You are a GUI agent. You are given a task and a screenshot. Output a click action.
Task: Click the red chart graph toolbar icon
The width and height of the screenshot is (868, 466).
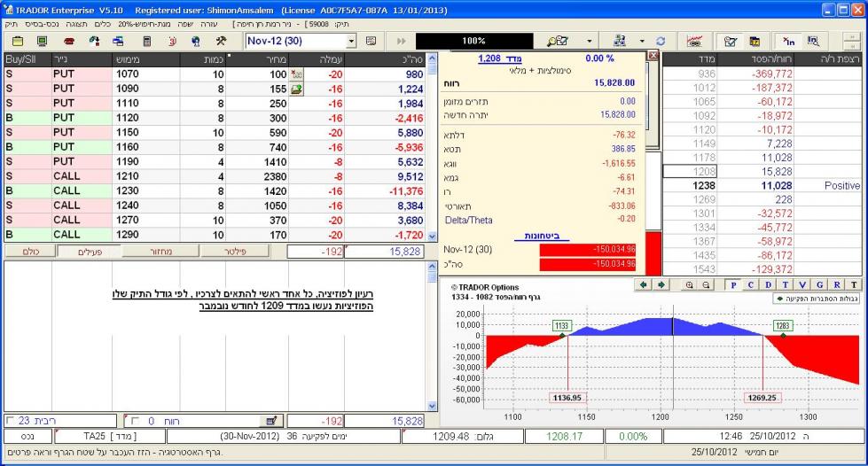pyautogui.click(x=696, y=42)
